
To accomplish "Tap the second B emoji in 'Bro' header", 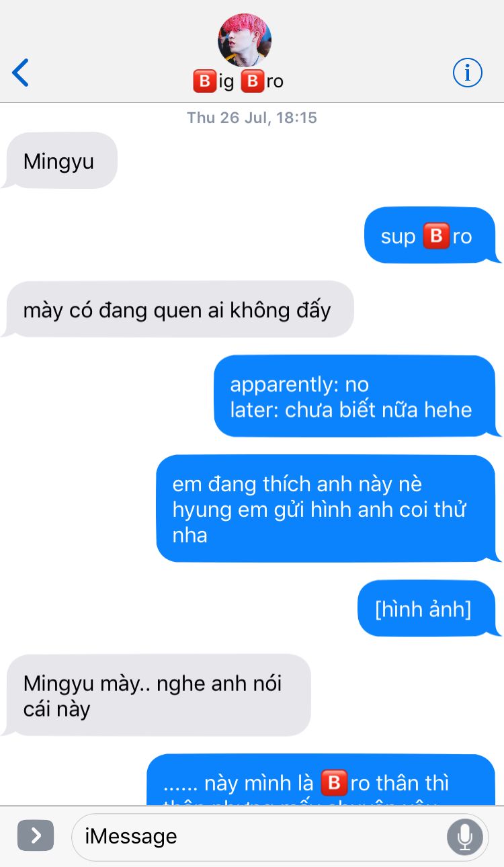I will pos(252,82).
